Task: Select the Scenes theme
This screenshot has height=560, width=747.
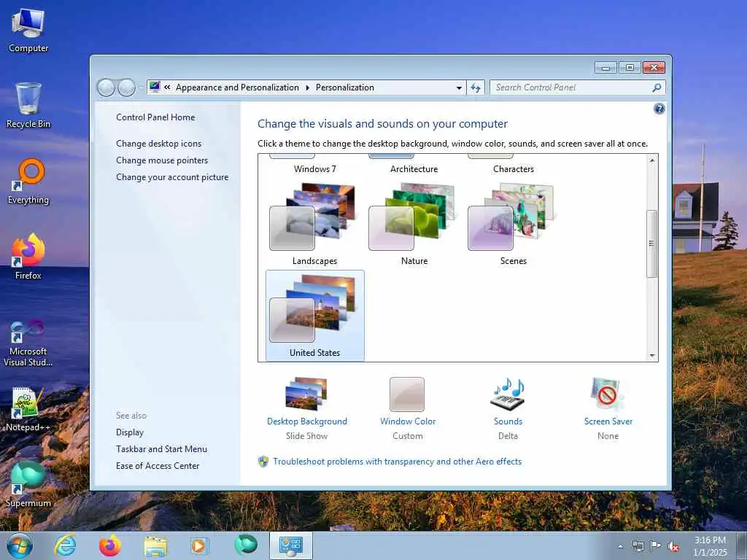Action: pos(513,224)
